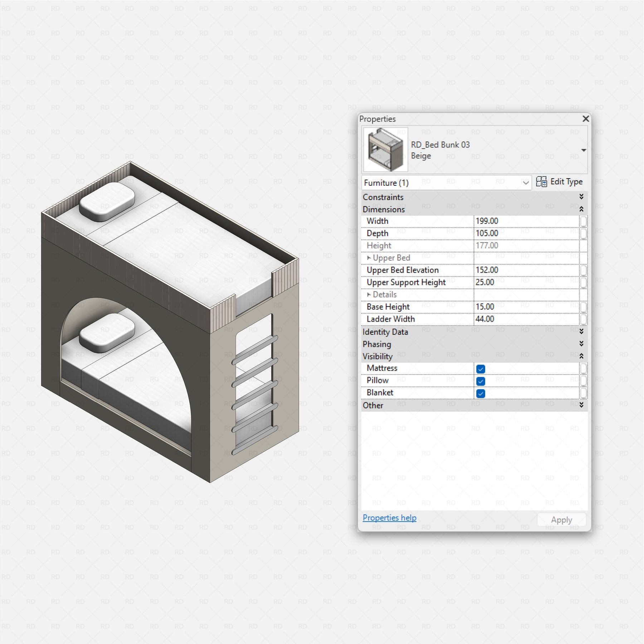This screenshot has height=644, width=644.
Task: Disable the Blanket visibility checkbox
Action: 480,394
